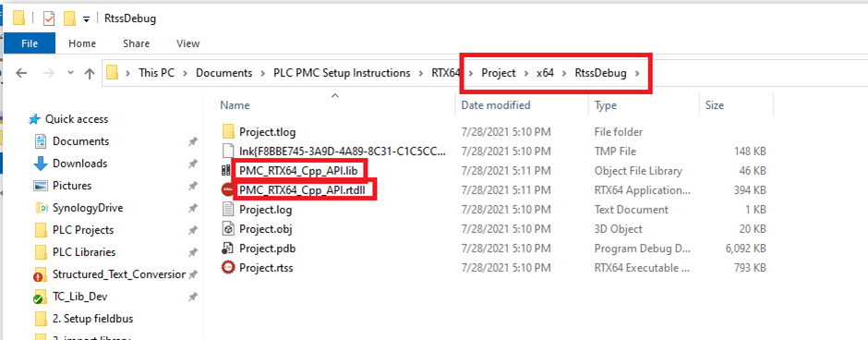Switch to the View ribbon tab
Screen dimensions: 868x340
point(187,43)
